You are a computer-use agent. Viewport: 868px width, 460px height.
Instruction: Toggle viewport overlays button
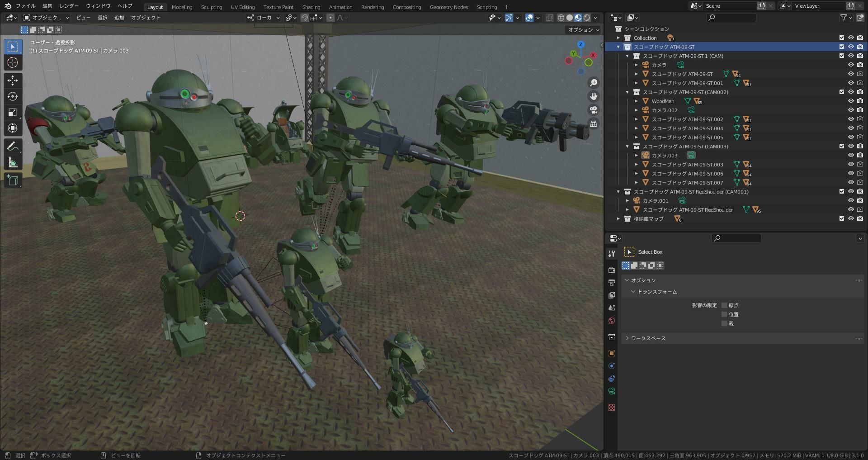point(529,18)
